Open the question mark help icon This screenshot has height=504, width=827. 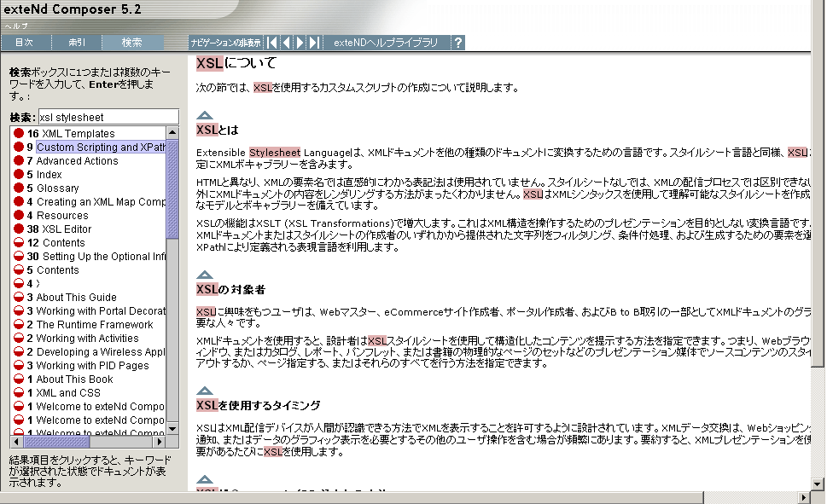[458, 43]
